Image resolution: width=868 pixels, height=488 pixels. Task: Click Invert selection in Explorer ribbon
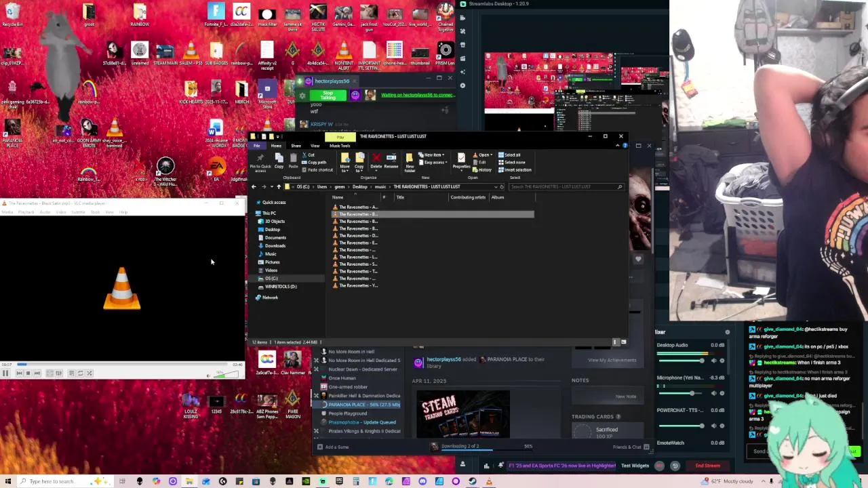pyautogui.click(x=515, y=170)
